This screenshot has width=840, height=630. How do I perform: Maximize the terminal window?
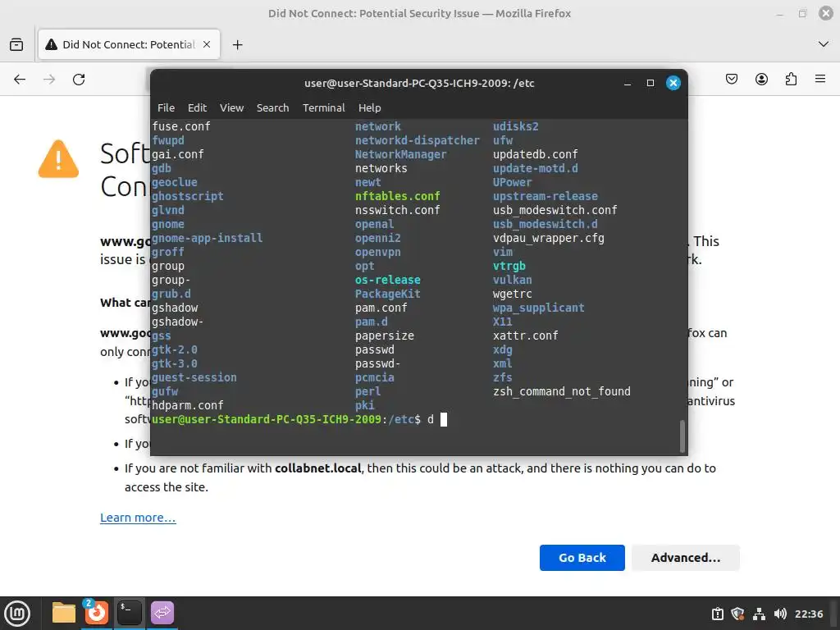pos(651,83)
